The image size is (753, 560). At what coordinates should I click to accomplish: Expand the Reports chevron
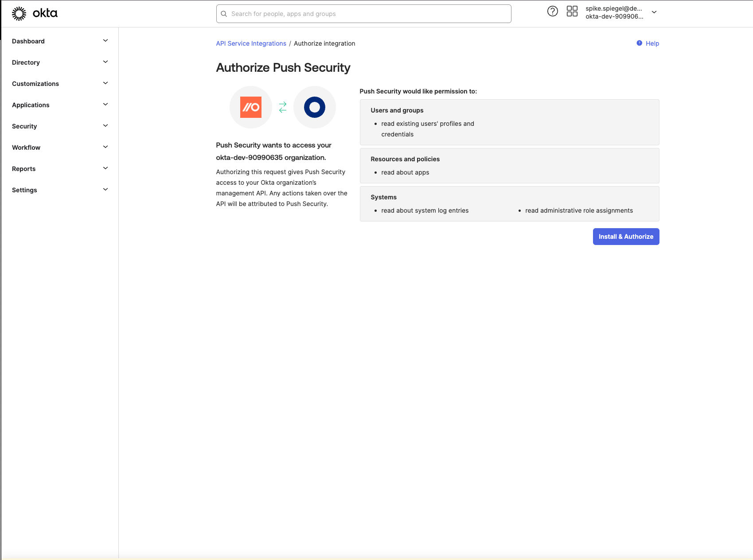tap(105, 168)
